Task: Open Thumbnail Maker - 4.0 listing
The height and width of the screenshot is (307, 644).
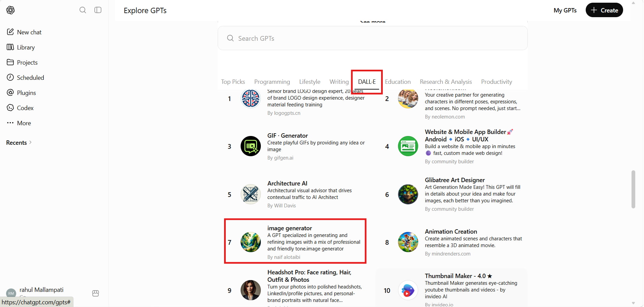Action: tap(458, 276)
